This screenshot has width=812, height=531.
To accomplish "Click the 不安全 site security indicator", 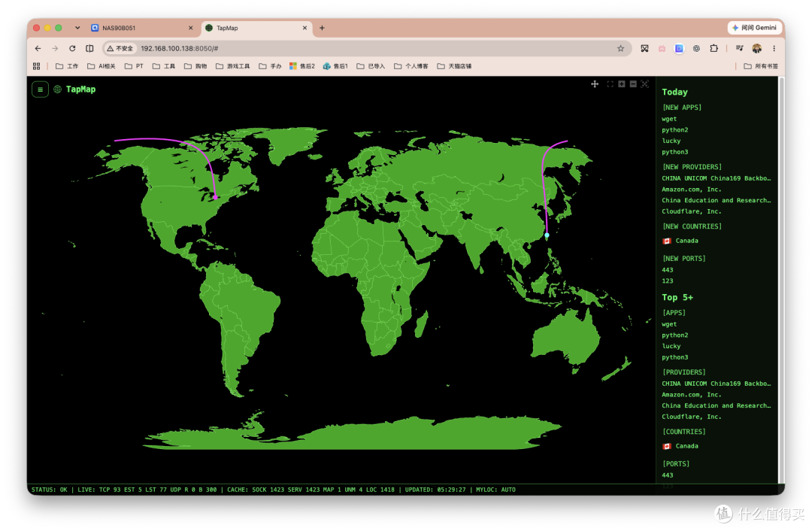I will (x=120, y=48).
